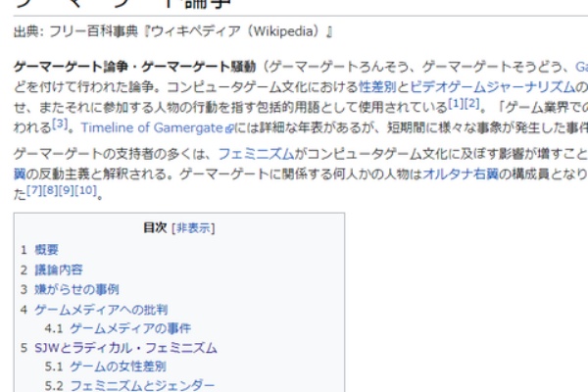Screen dimensions: 588x392
Task: Go to subsection 4.1 ゲームメディアの事件
Action: tap(129, 328)
